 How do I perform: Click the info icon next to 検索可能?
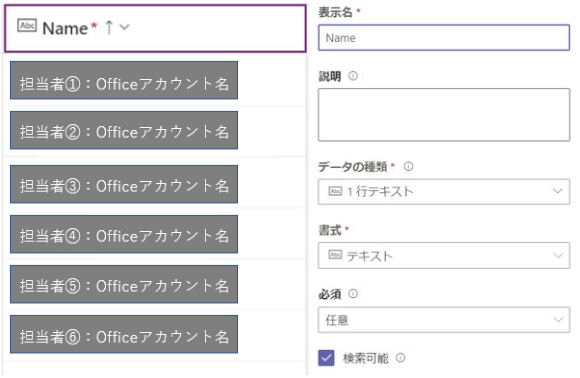[x=400, y=358]
